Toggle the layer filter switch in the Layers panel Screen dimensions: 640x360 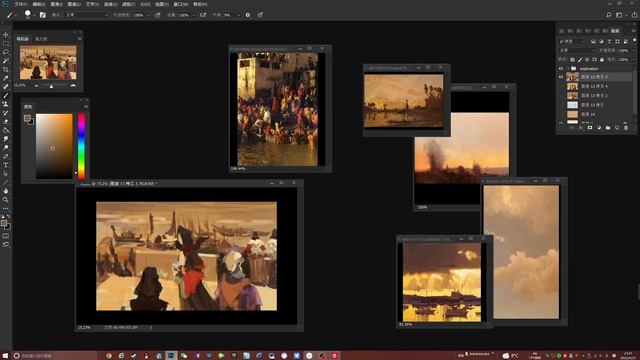pyautogui.click(x=634, y=40)
